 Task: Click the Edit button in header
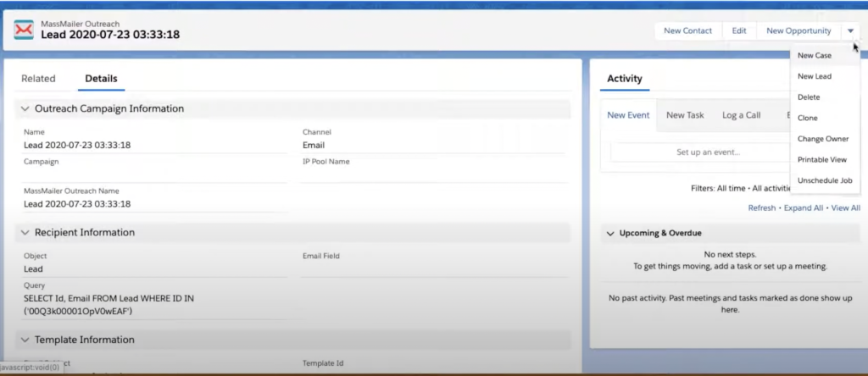coord(739,31)
